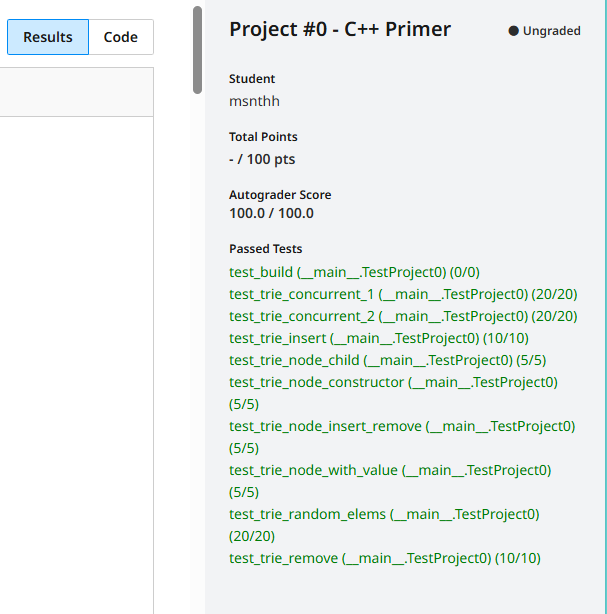Switch to the Results tab
This screenshot has width=607, height=614.
[x=48, y=37]
